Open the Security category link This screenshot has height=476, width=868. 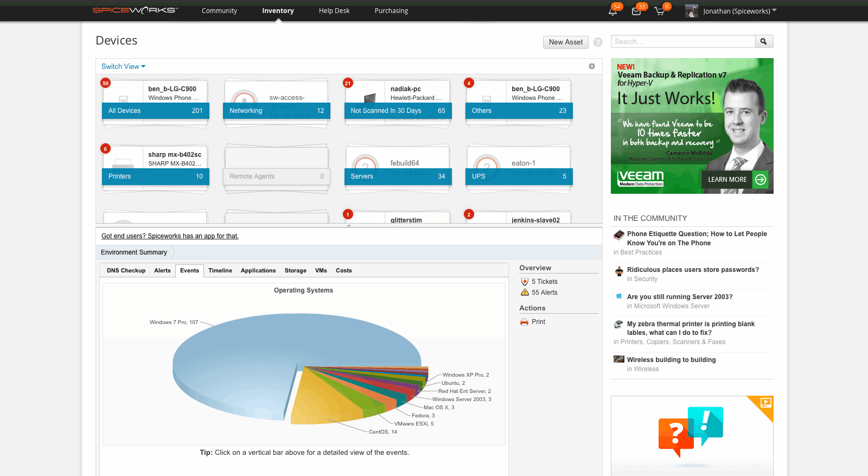point(646,279)
